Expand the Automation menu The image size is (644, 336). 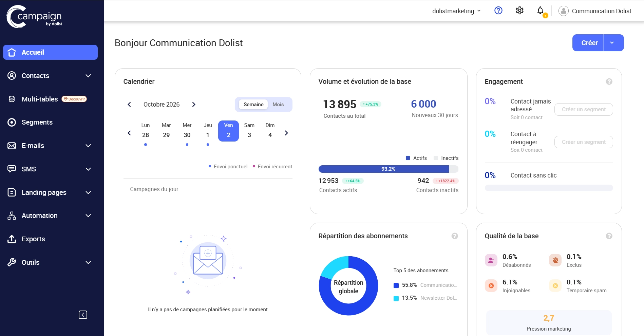click(x=88, y=216)
